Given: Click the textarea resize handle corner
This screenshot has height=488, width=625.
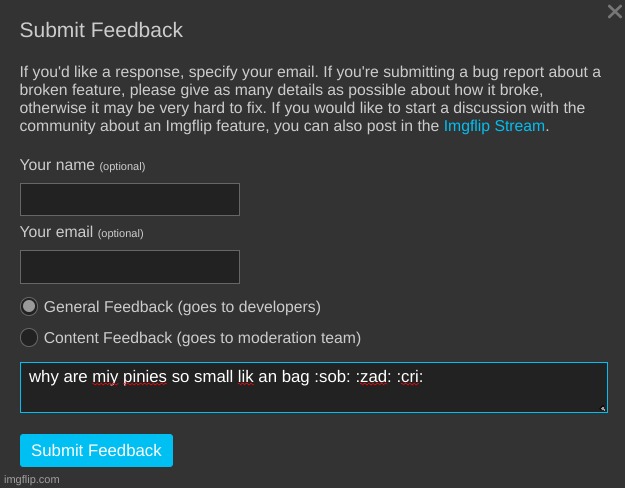Looking at the screenshot, I should (603, 408).
